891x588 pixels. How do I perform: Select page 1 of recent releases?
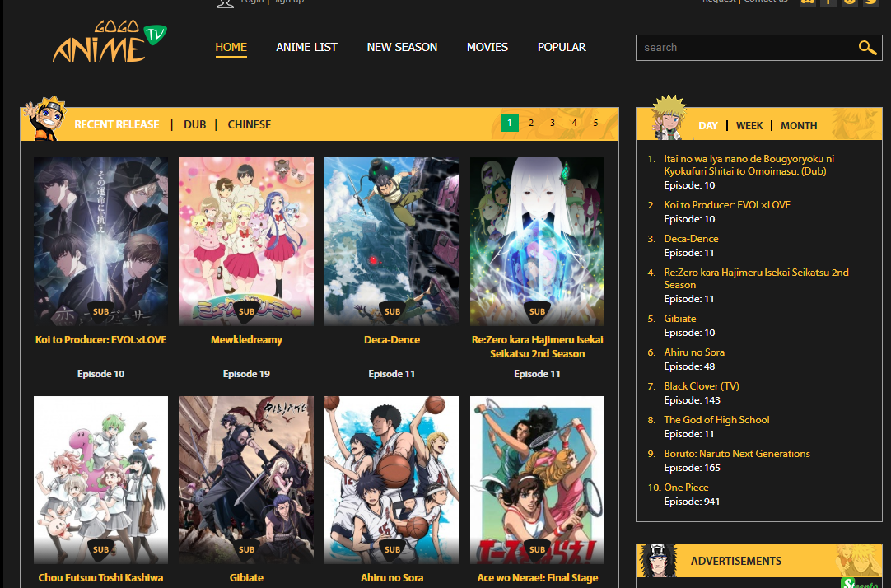pyautogui.click(x=510, y=123)
